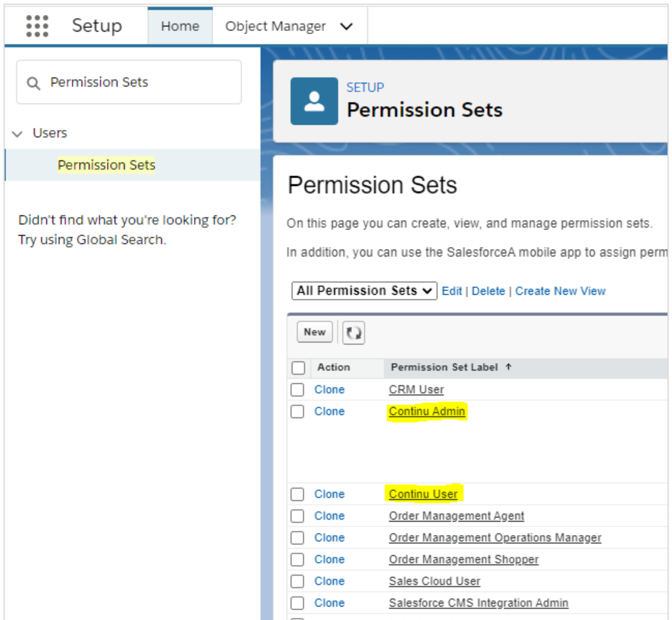
Task: Click the Delete link beside the view selector
Action: coord(488,291)
